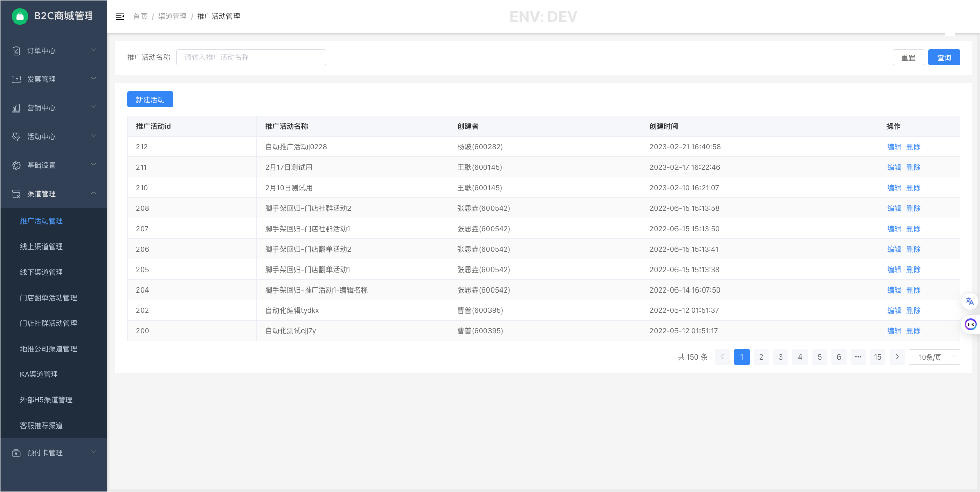Screen dimensions: 980x492
Task: Expand the 营销中心 menu chevron
Action: (94, 107)
